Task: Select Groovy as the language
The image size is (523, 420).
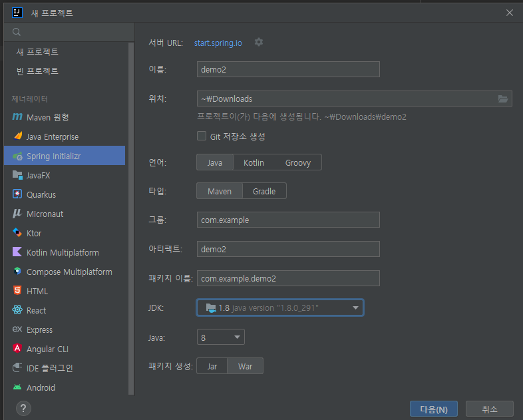Action: 298,162
